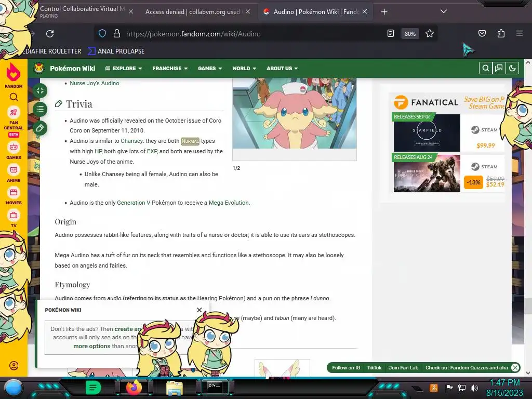Open Mega Evolution link
Screen dimensions: 532x399
[x=229, y=203]
